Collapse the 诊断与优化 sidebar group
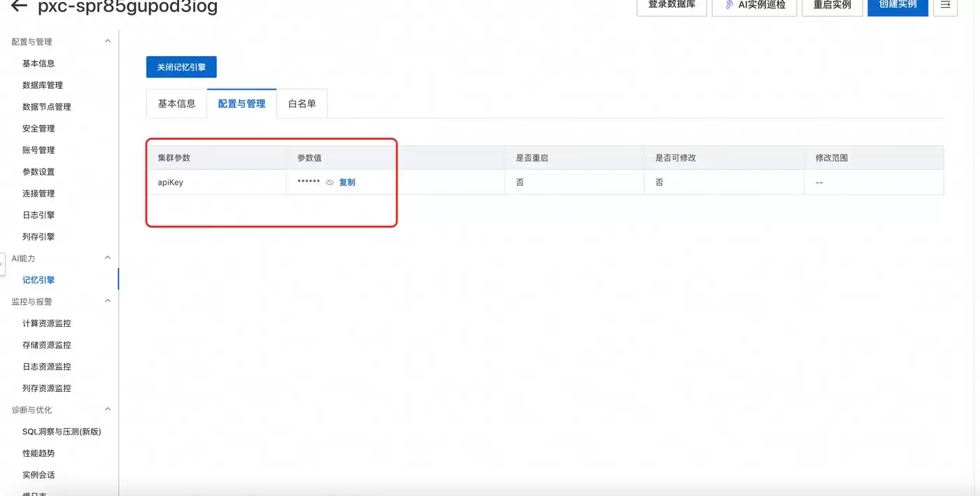Image resolution: width=980 pixels, height=496 pixels. coord(108,410)
